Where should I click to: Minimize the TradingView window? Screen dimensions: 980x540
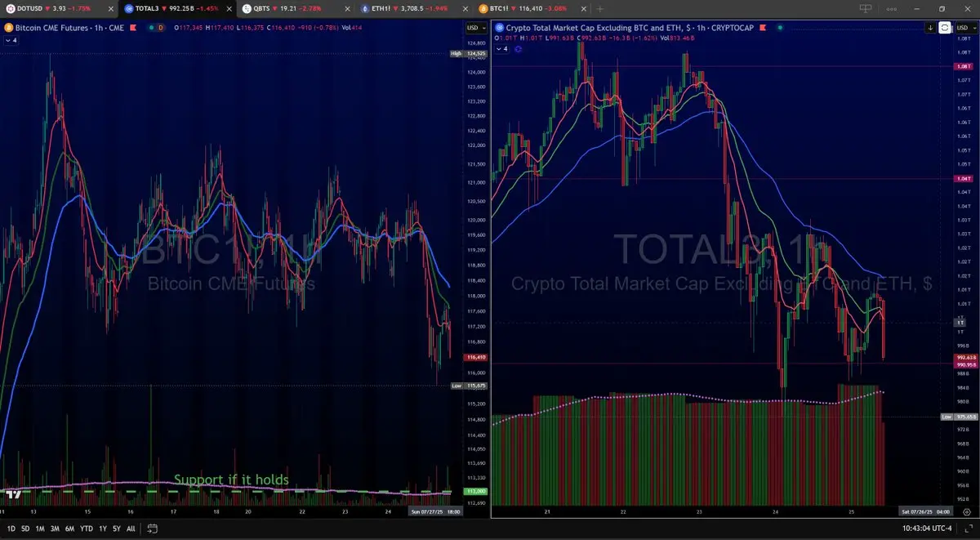click(x=917, y=8)
